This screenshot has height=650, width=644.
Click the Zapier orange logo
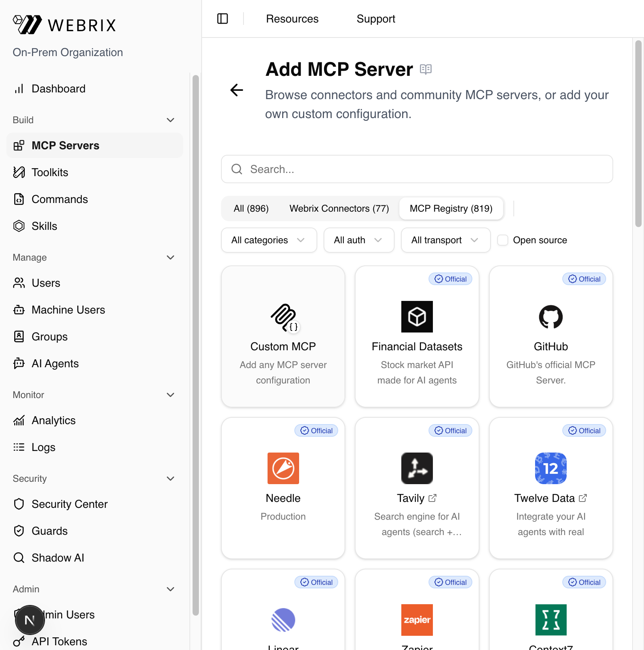coord(417,620)
